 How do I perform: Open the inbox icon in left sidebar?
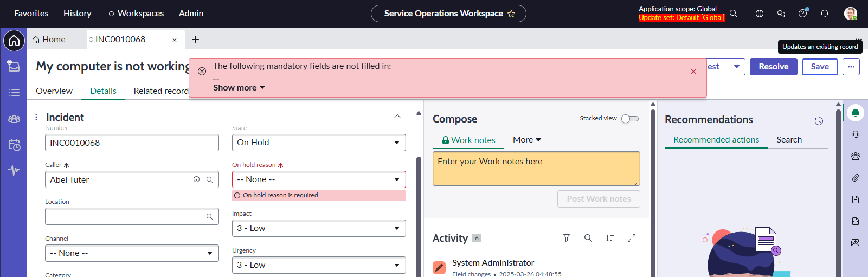[x=14, y=66]
